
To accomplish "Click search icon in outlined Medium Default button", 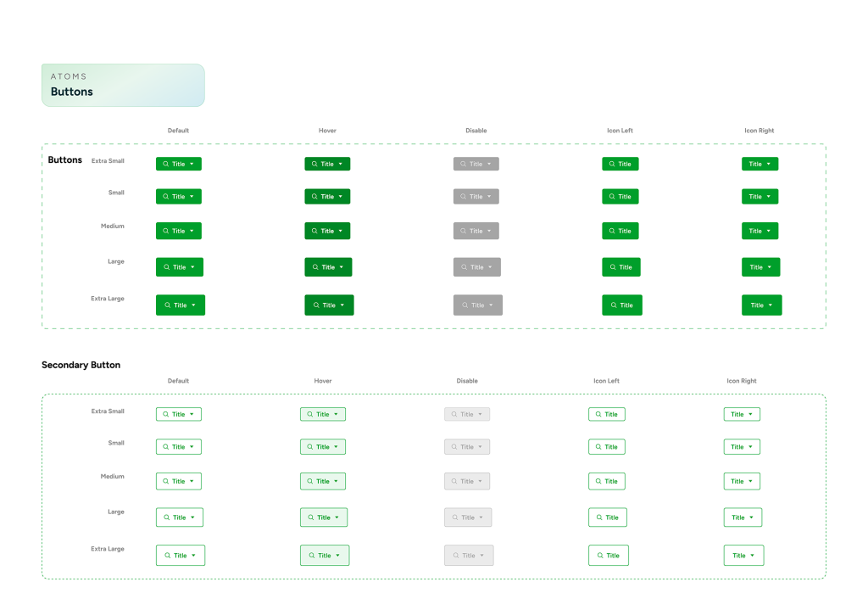I will (x=166, y=481).
